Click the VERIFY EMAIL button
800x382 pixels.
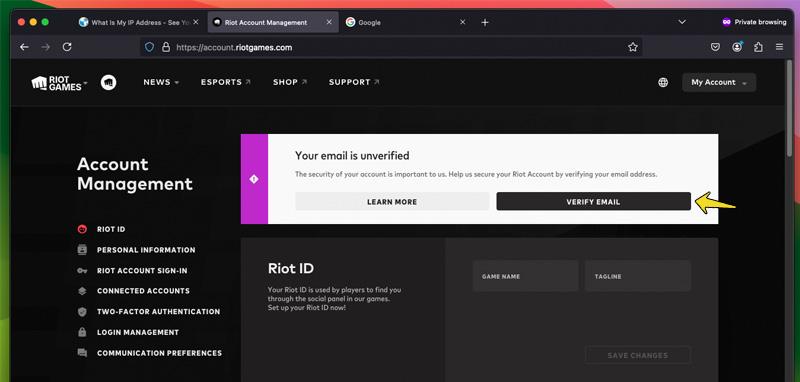pos(593,201)
